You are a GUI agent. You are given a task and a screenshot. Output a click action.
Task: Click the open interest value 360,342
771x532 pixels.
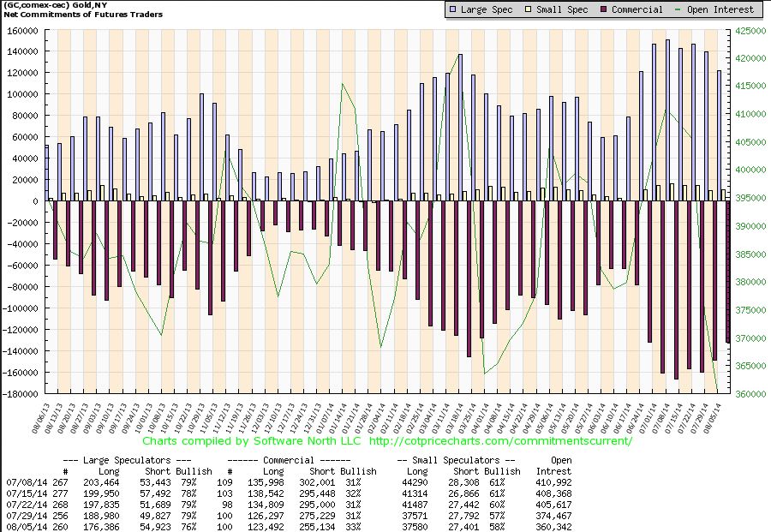click(553, 527)
